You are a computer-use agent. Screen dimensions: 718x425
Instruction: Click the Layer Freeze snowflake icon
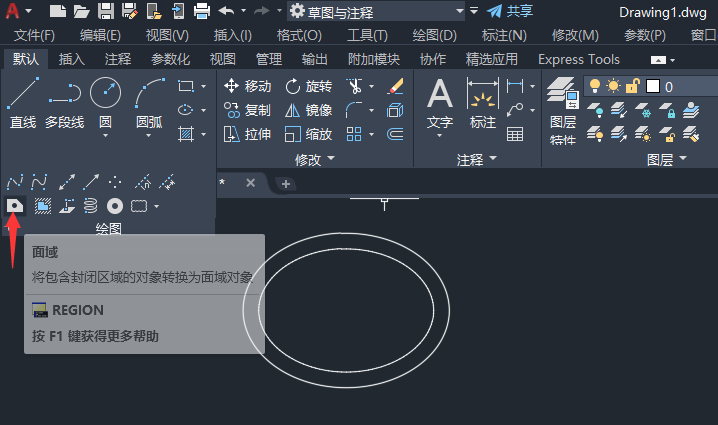(643, 110)
